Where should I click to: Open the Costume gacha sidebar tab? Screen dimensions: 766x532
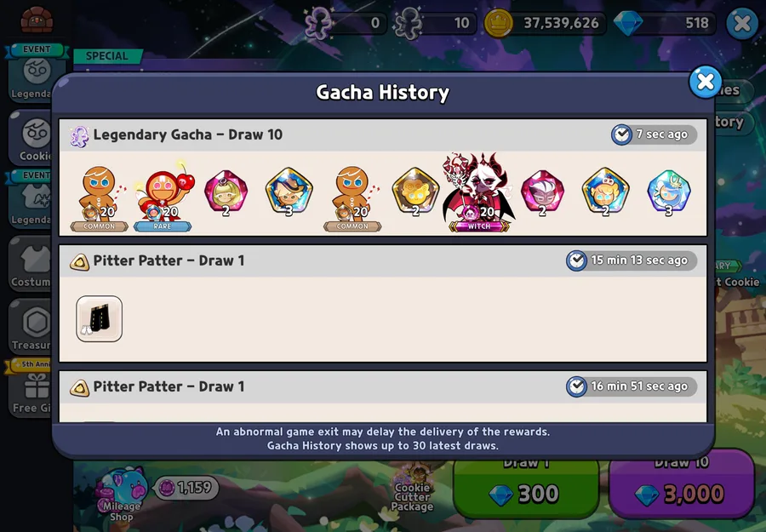tap(31, 264)
